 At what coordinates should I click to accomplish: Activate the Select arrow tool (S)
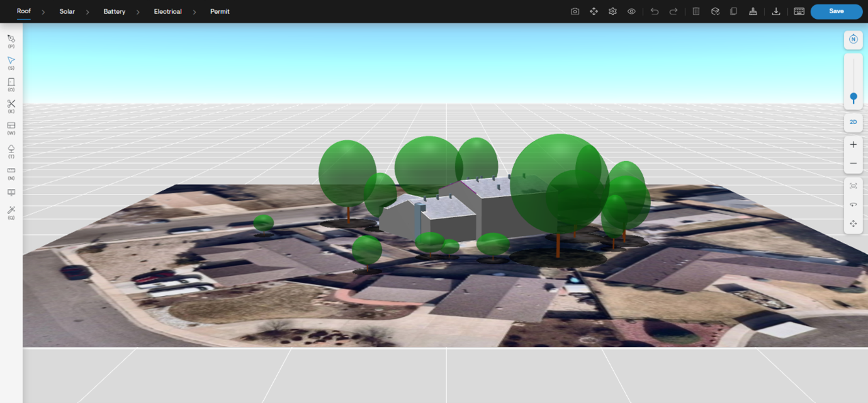(x=11, y=61)
